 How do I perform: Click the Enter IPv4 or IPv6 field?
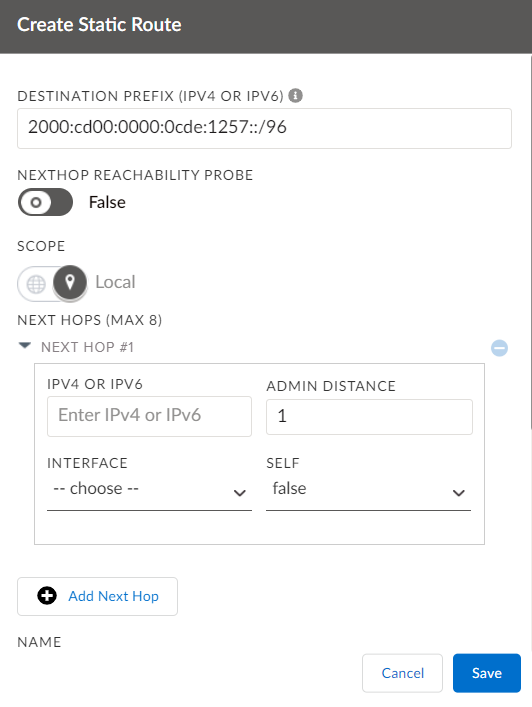point(149,416)
